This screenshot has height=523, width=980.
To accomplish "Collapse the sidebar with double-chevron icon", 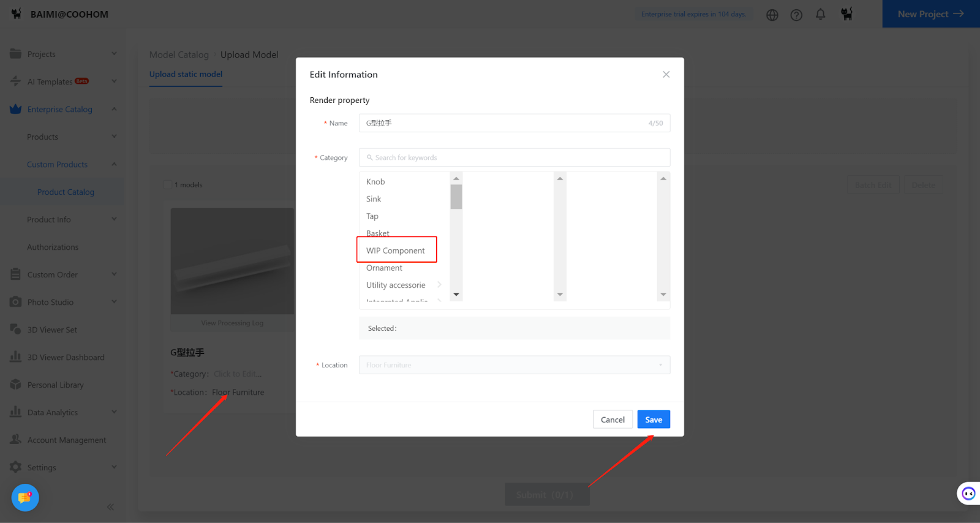I will 110,507.
